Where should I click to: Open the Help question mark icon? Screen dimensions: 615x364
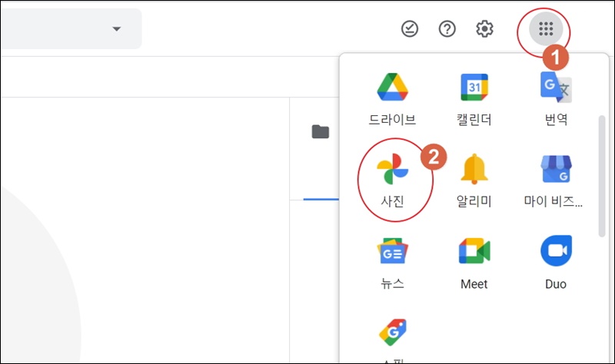447,29
